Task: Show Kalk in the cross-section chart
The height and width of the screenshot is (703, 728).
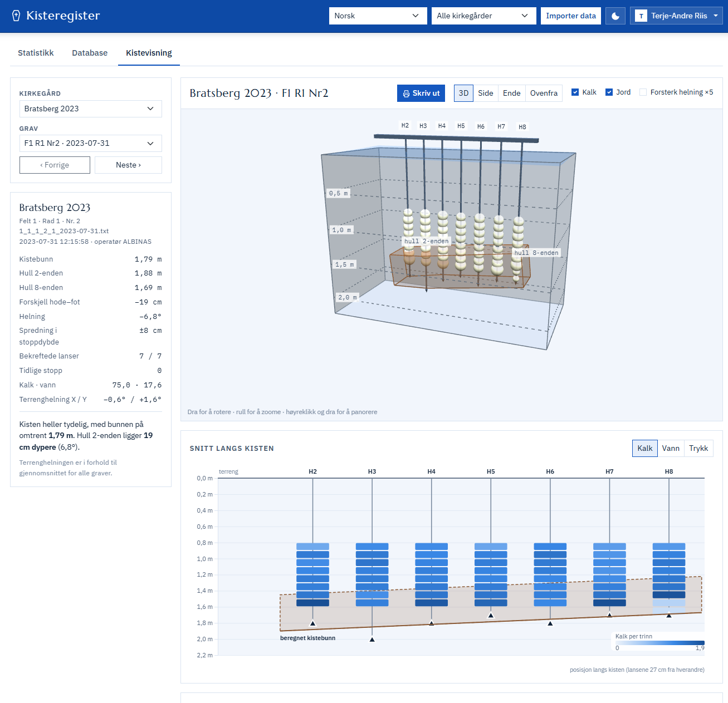Action: [645, 448]
